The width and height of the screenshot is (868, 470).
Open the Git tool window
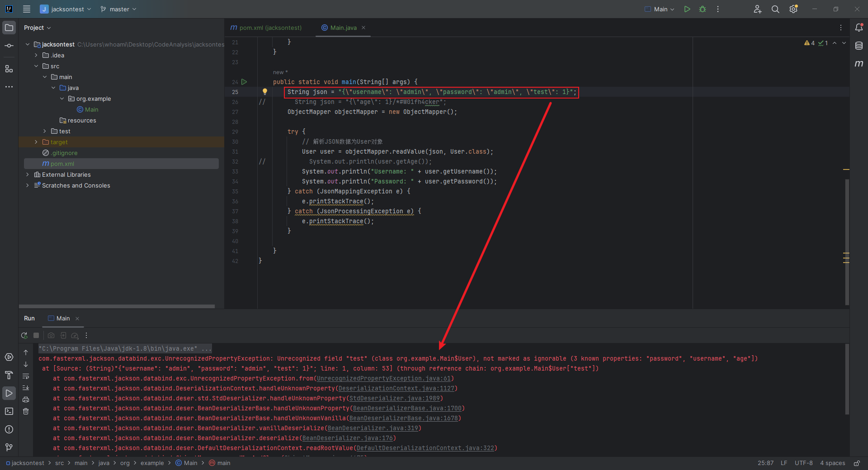point(9,447)
